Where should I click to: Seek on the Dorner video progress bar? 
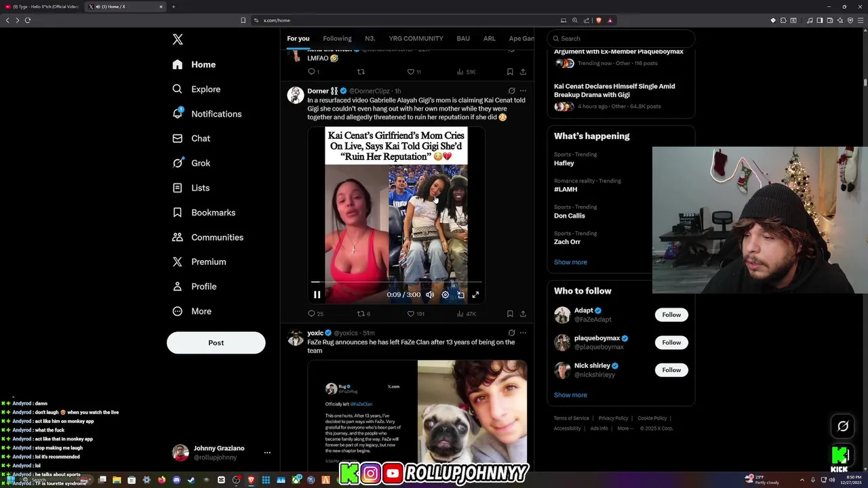tap(397, 282)
